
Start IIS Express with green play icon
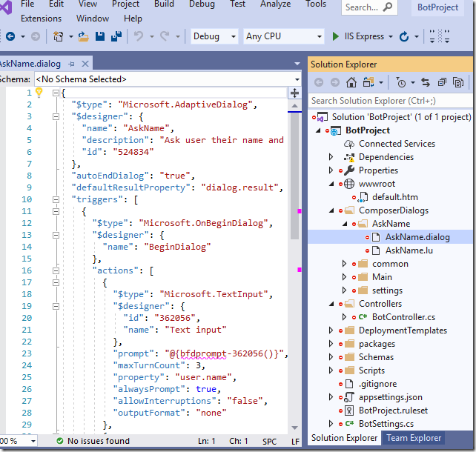(335, 36)
